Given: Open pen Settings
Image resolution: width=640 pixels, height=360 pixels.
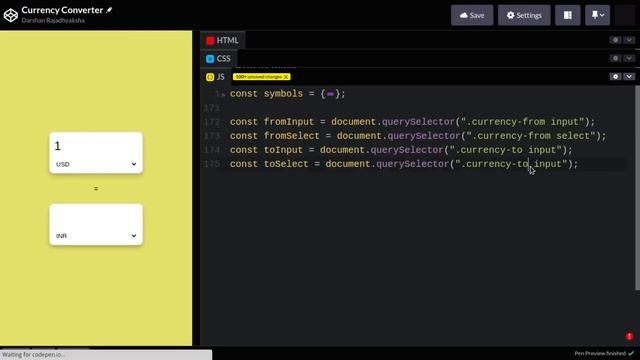Looking at the screenshot, I should click(x=524, y=16).
